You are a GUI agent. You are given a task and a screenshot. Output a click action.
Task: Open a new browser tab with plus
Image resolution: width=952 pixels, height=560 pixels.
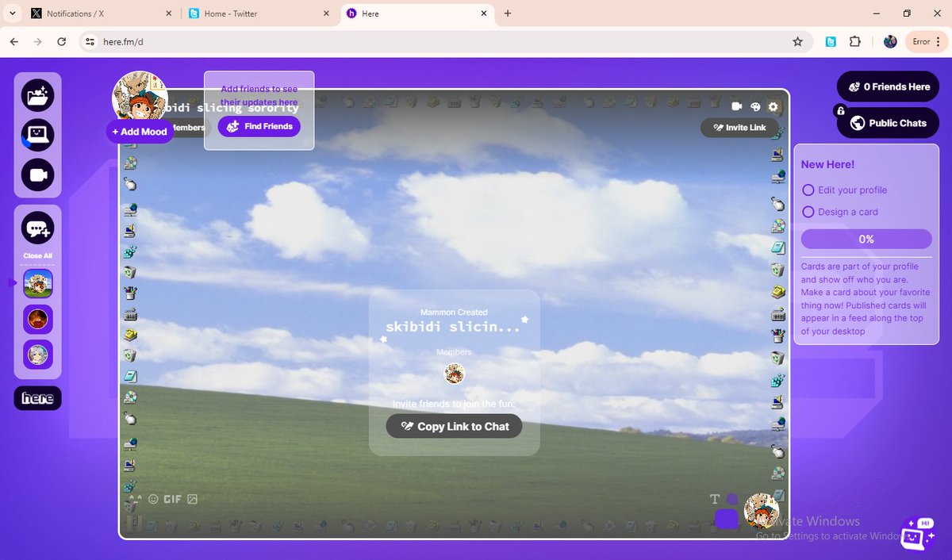pos(508,13)
